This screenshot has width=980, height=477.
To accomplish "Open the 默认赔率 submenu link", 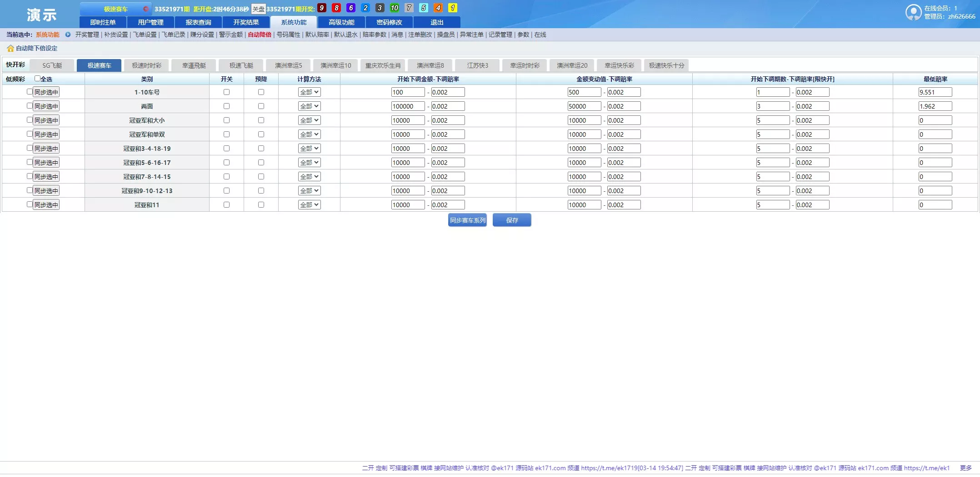I will coord(317,35).
